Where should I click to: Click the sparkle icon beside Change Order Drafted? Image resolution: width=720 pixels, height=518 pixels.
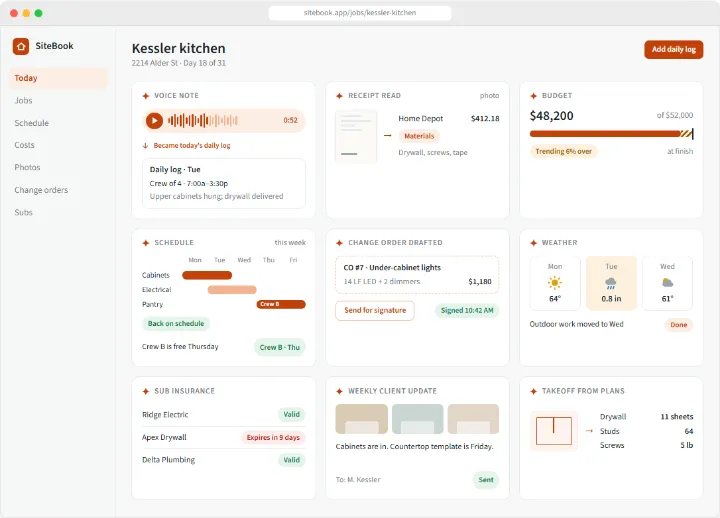339,242
